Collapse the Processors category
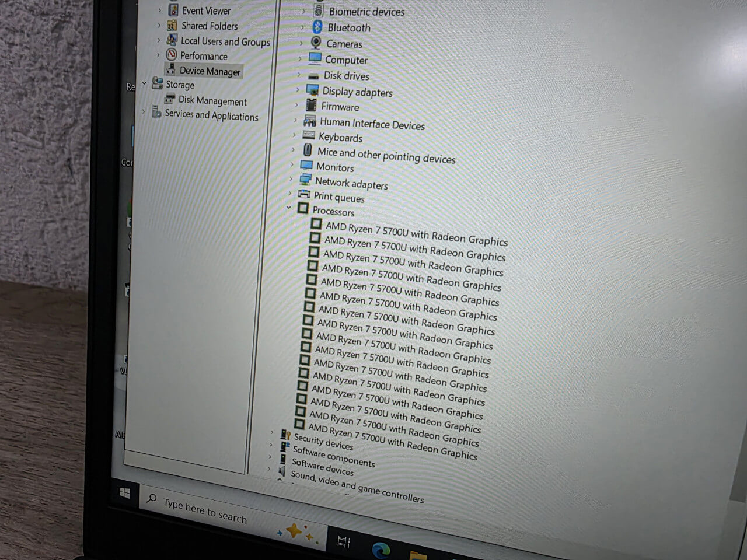The width and height of the screenshot is (747, 560). 289,207
